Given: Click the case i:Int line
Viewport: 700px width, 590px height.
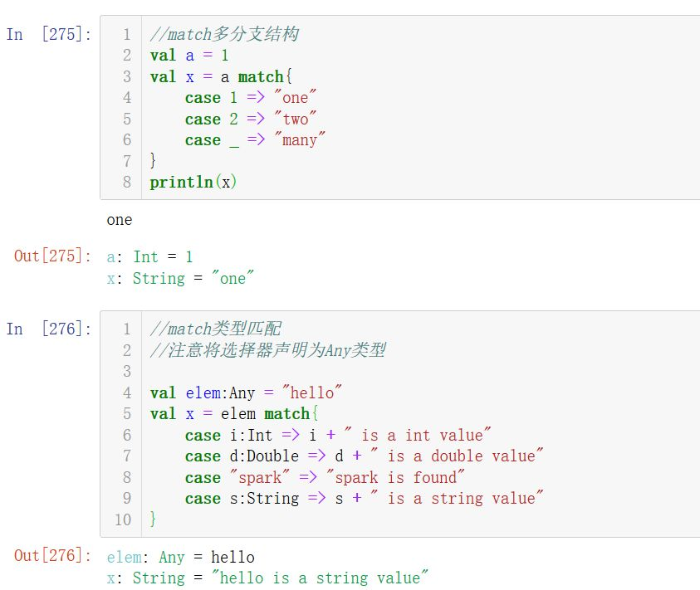Looking at the screenshot, I should coord(338,435).
